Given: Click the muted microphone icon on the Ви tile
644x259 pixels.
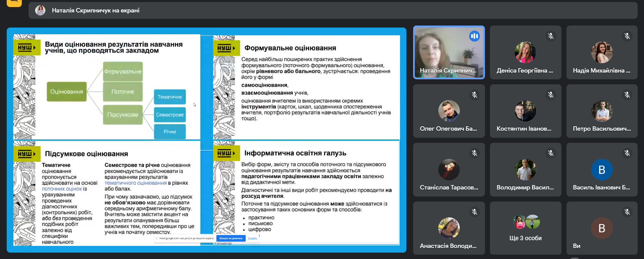Looking at the screenshot, I should click(x=627, y=212).
